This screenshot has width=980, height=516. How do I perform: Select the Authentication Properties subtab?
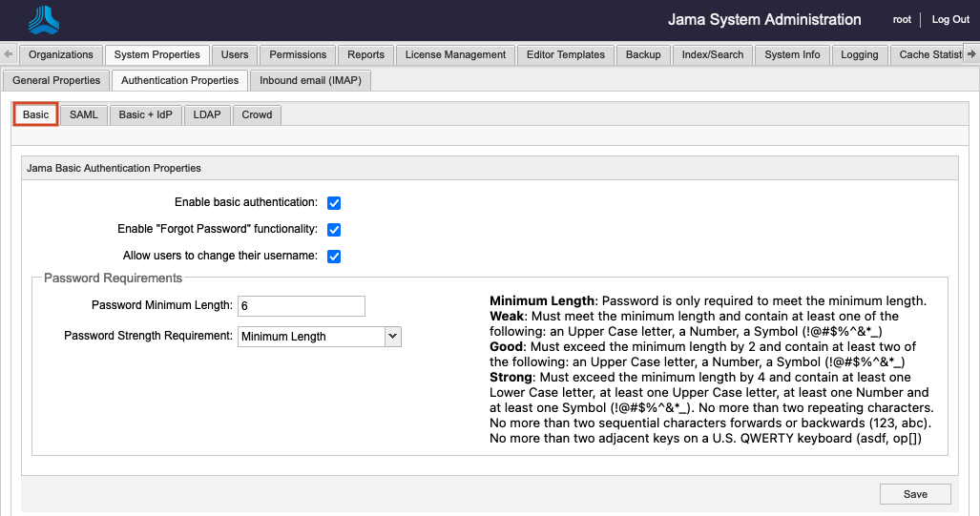[179, 80]
